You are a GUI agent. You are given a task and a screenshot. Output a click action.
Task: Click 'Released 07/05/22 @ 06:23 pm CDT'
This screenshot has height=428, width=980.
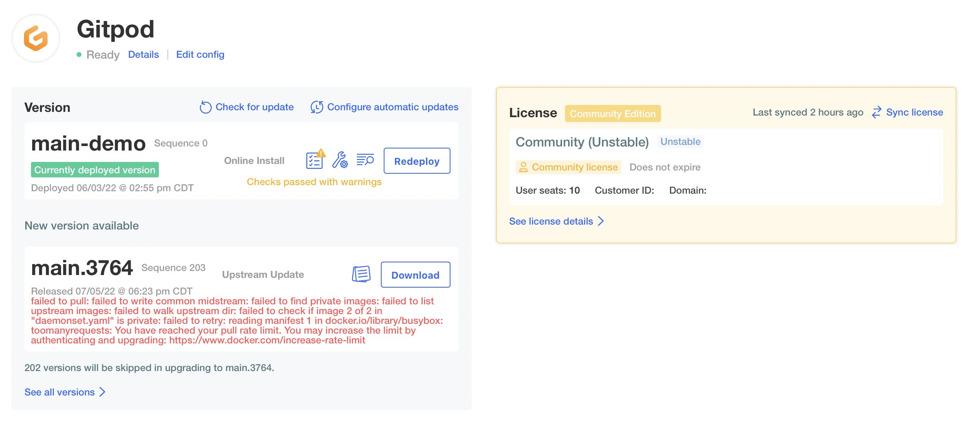click(112, 291)
